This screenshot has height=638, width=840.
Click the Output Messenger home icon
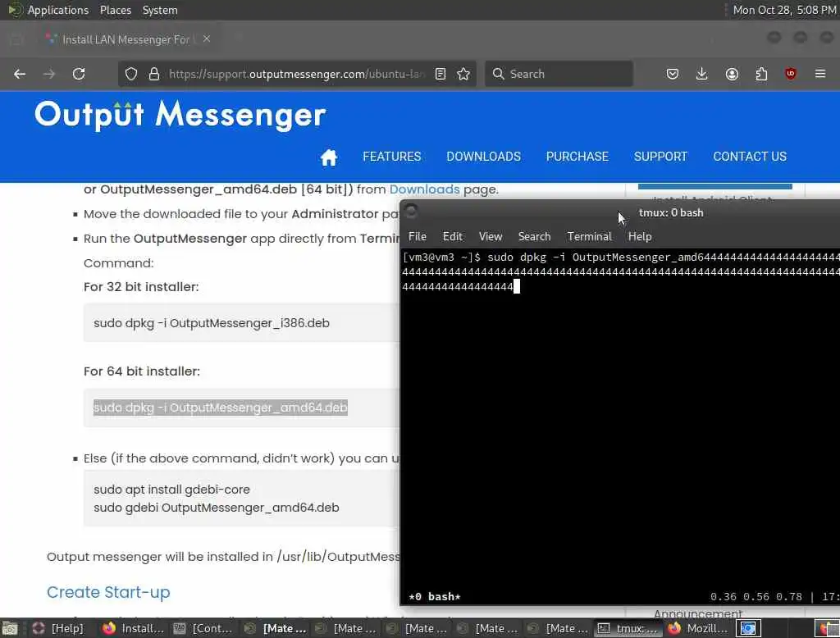click(328, 157)
